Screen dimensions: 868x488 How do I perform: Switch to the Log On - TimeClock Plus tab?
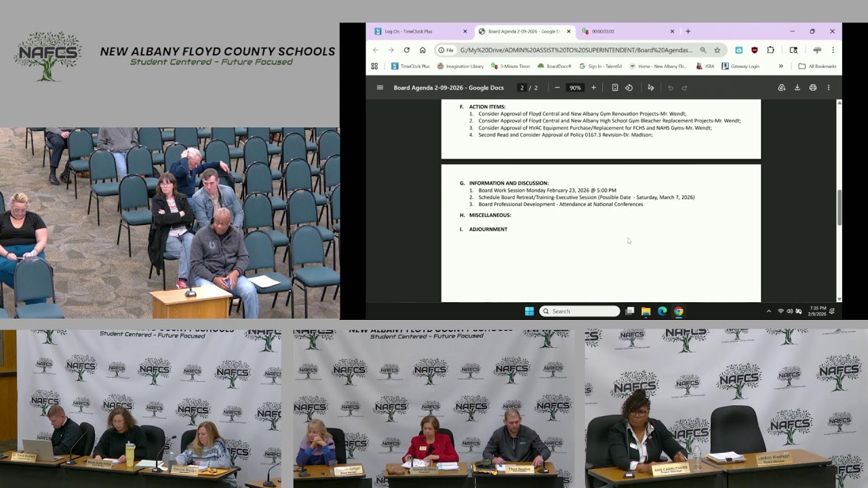[420, 31]
